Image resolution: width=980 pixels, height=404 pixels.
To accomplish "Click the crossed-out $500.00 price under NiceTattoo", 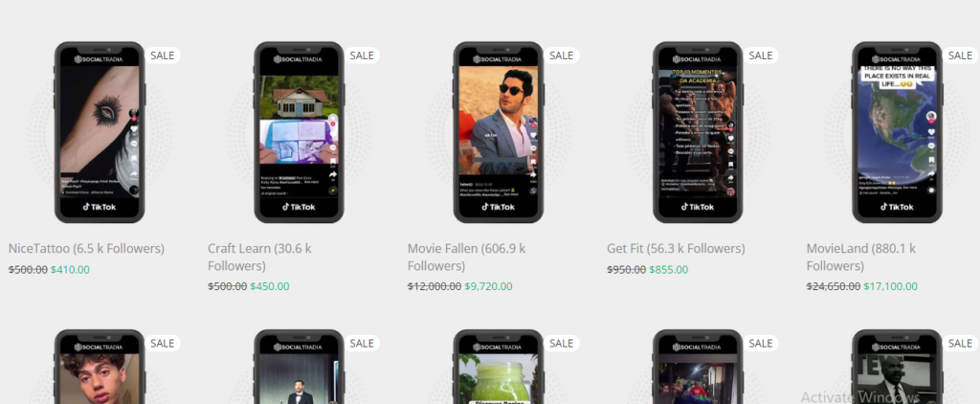I will [28, 270].
